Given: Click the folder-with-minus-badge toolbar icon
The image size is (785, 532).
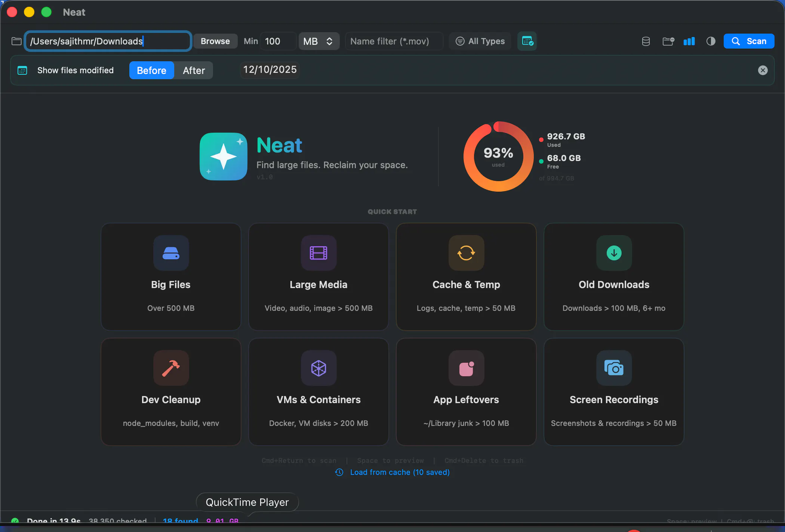Looking at the screenshot, I should point(668,41).
